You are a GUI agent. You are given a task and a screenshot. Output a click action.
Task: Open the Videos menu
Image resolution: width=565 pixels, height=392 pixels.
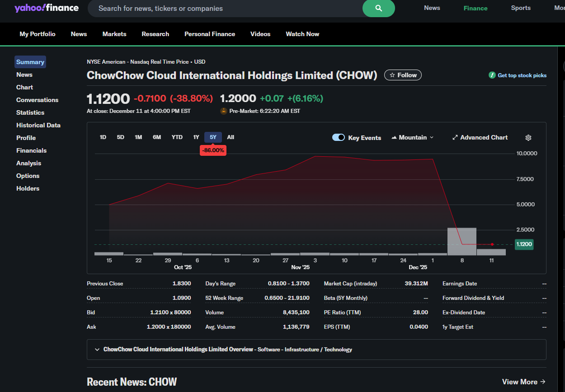tap(260, 34)
